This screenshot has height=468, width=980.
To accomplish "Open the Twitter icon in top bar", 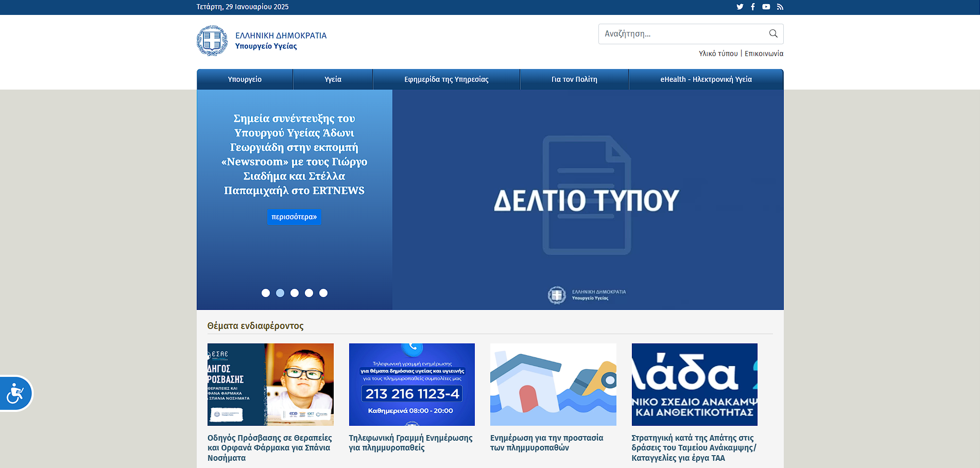I will [x=740, y=7].
